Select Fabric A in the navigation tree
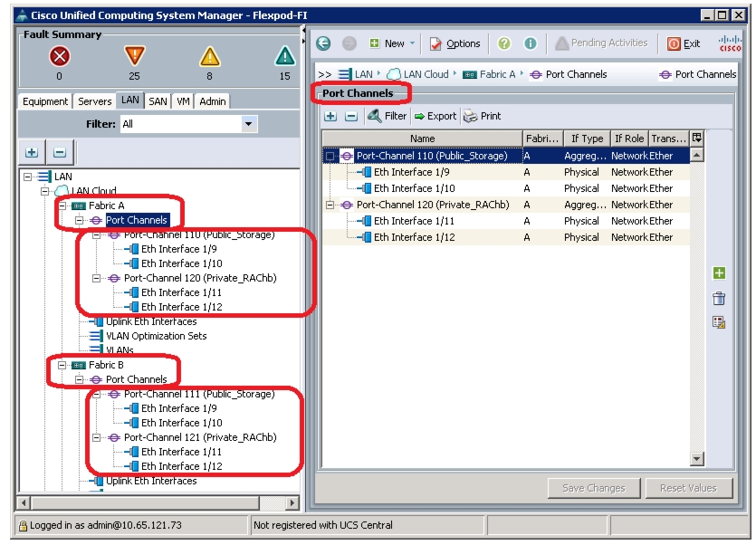The width and height of the screenshot is (756, 545). click(106, 206)
